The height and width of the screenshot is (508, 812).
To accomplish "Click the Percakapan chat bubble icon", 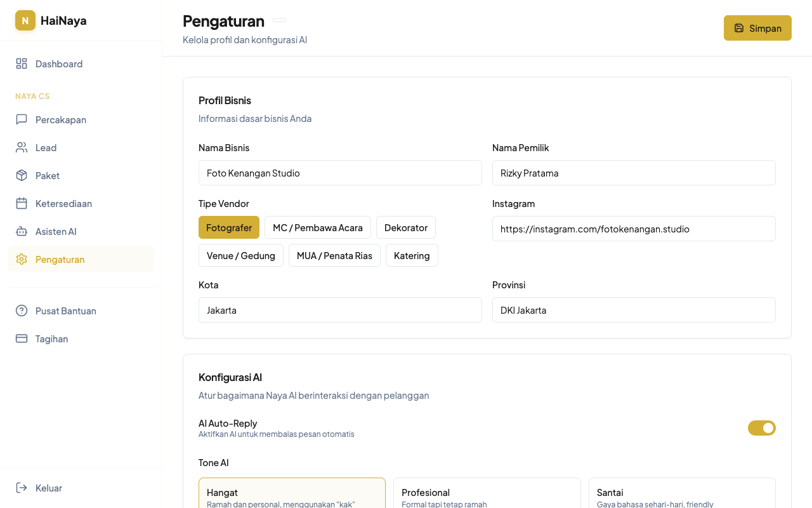I will 22,119.
